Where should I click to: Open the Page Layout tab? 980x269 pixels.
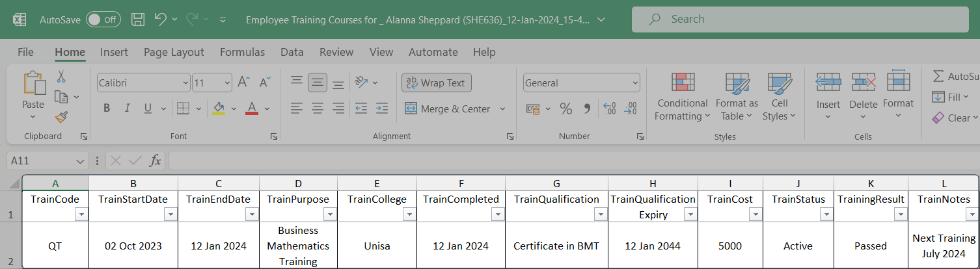(x=174, y=52)
